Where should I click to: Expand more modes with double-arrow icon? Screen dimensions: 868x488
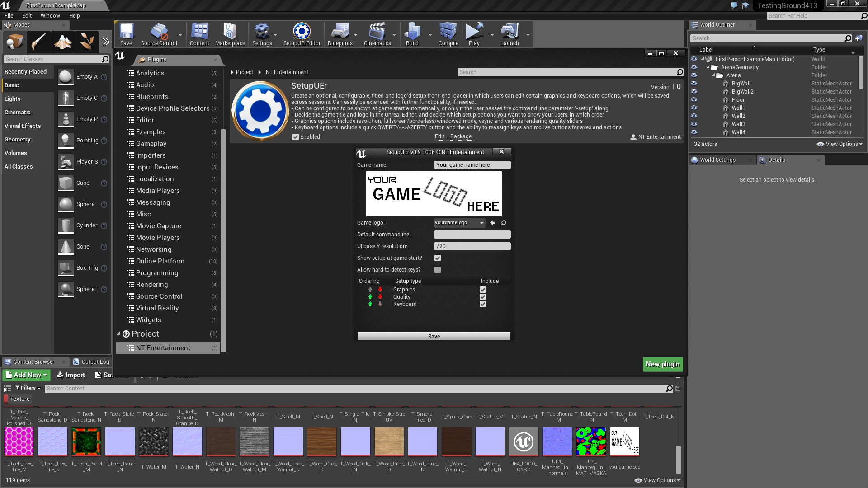[106, 42]
